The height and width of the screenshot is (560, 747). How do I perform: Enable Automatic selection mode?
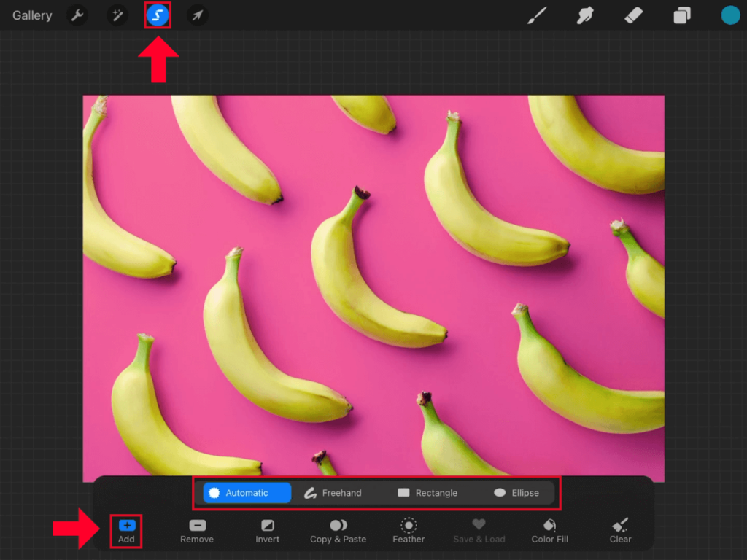pos(246,492)
